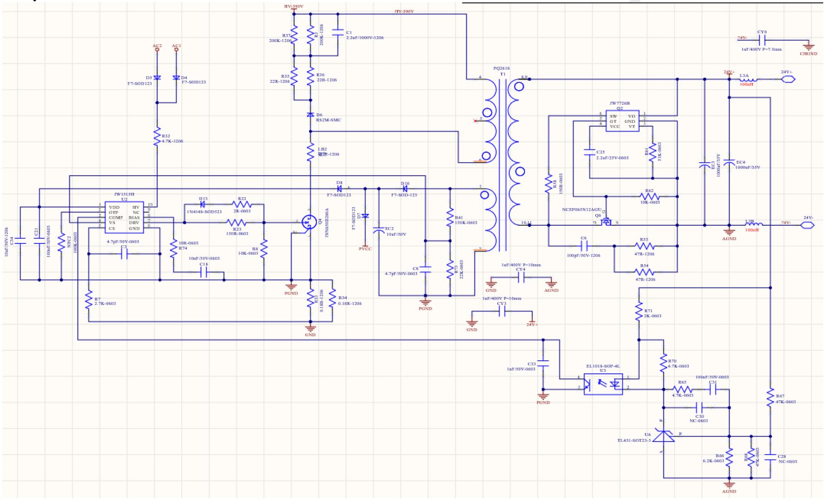Select the R23 150R-0603 gate resistor
This screenshot has width=826, height=504.
pos(236,223)
